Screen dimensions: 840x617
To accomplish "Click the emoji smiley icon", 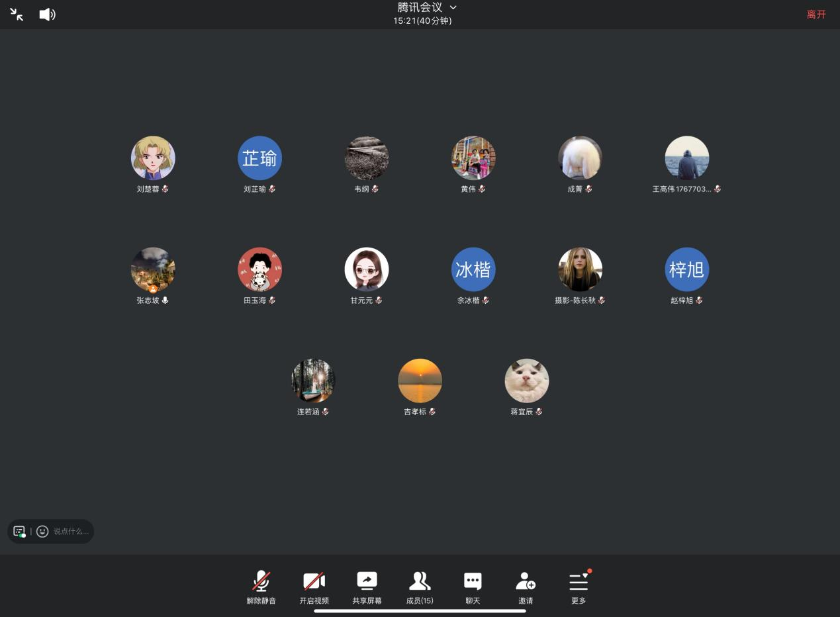I will coord(42,532).
